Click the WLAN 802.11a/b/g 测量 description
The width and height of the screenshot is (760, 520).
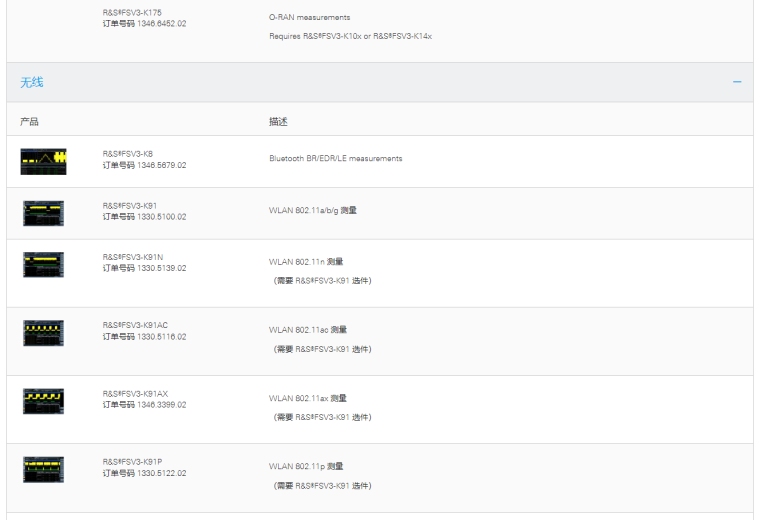click(x=312, y=210)
